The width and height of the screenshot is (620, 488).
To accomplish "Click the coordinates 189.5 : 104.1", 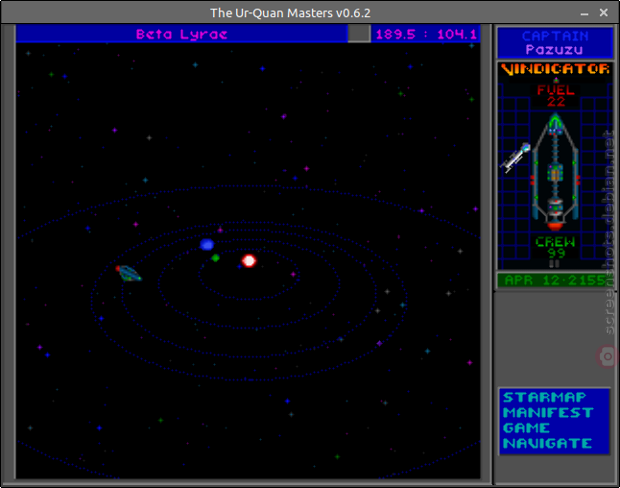I will [426, 34].
